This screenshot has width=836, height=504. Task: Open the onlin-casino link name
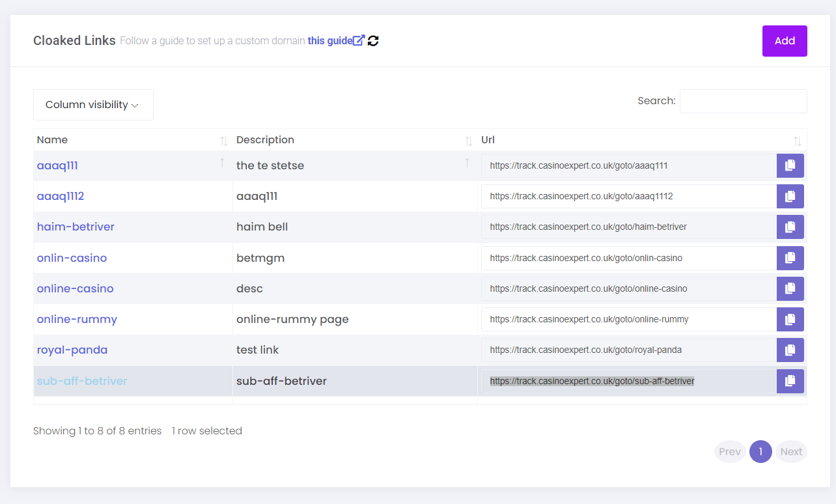coord(72,258)
